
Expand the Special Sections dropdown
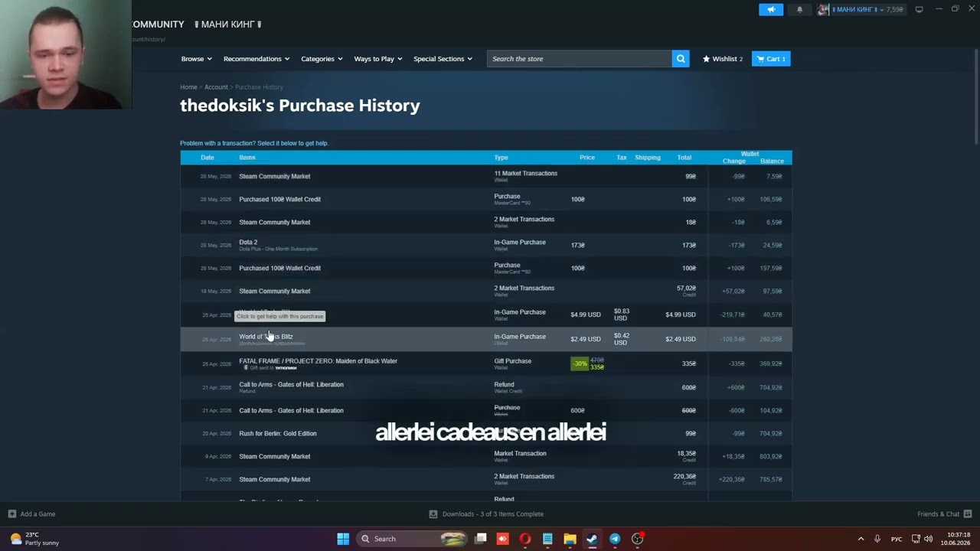pos(443,59)
